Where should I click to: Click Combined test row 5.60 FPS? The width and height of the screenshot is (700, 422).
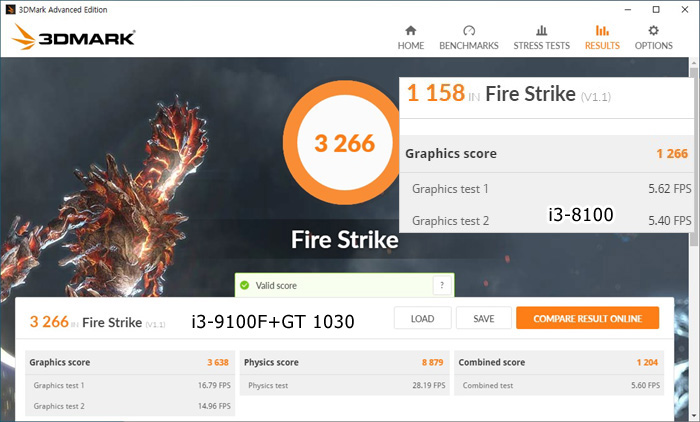click(559, 385)
